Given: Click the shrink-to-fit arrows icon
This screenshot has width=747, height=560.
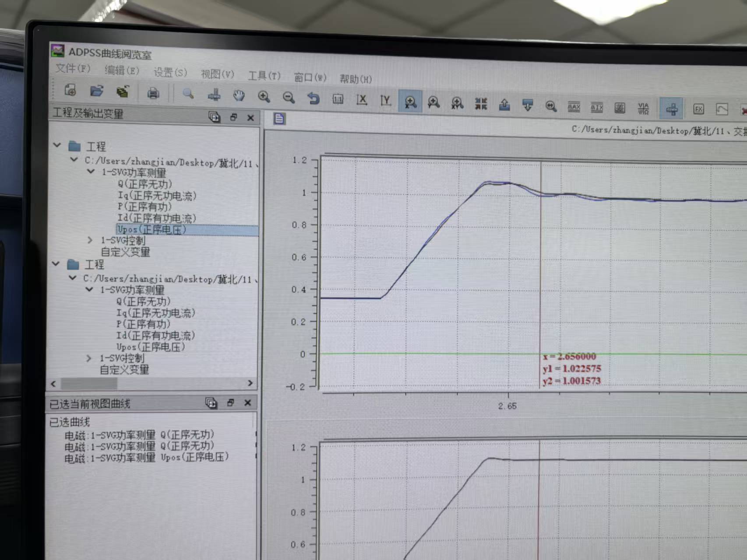Looking at the screenshot, I should (481, 104).
